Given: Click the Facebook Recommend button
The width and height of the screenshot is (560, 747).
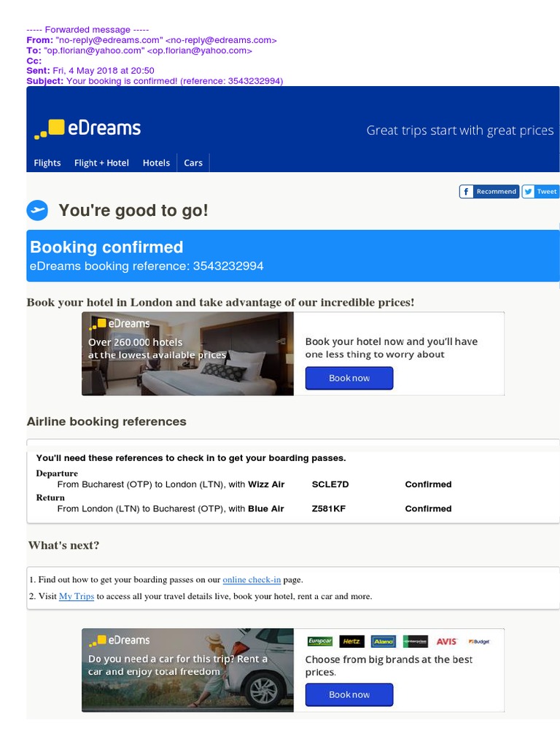Looking at the screenshot, I should pos(489,192).
